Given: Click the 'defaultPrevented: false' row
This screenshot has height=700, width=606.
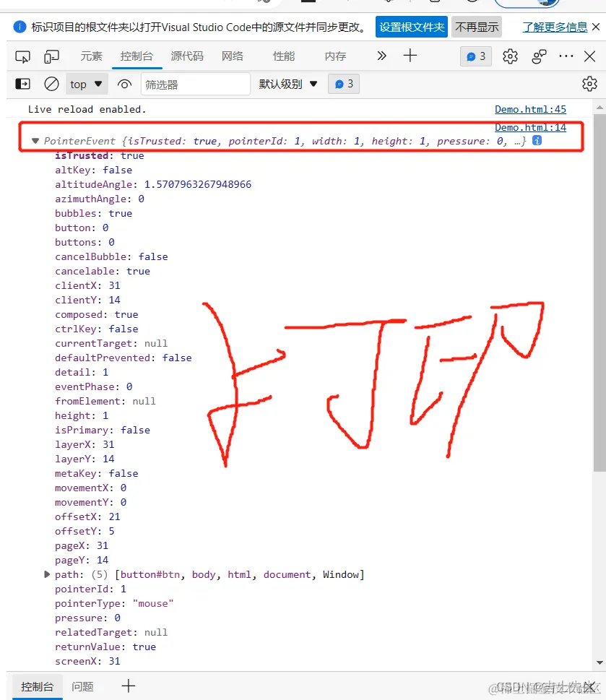Looking at the screenshot, I should point(124,358).
